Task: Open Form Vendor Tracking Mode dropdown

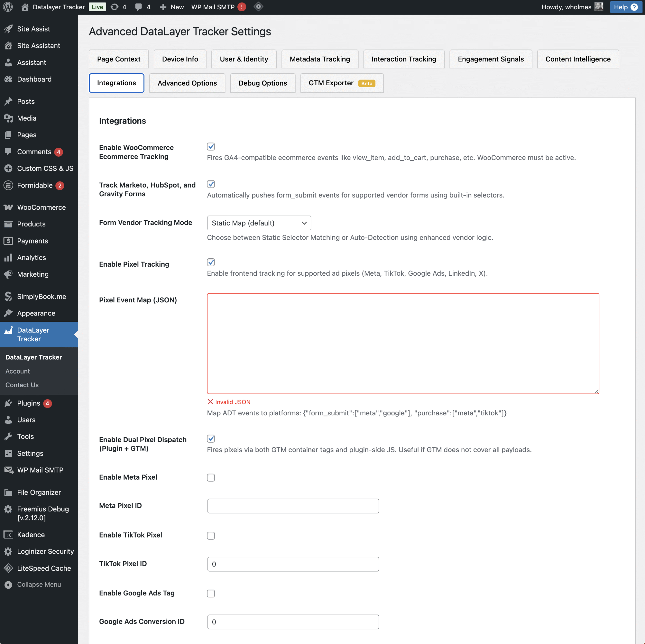Action: (259, 223)
